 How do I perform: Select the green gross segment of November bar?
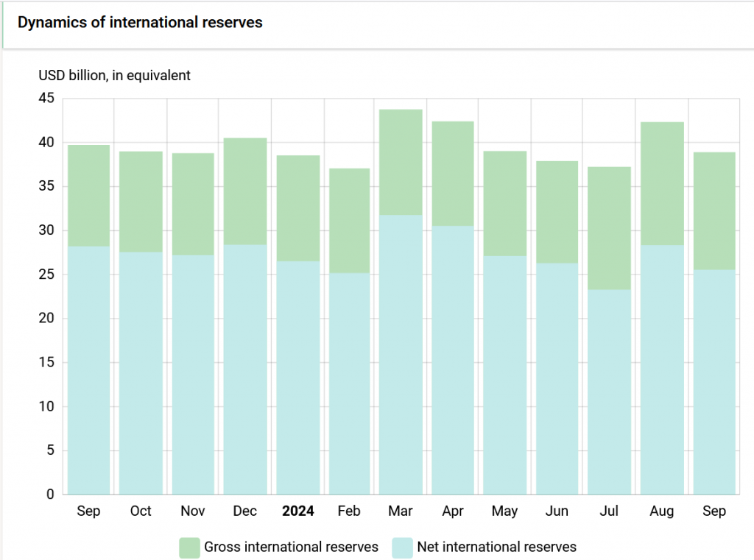tap(193, 205)
